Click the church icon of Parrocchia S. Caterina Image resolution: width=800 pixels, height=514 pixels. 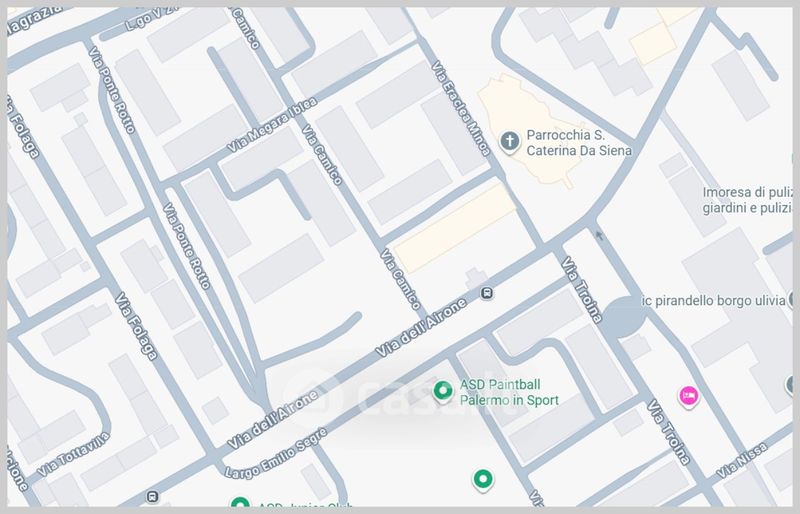(x=509, y=141)
